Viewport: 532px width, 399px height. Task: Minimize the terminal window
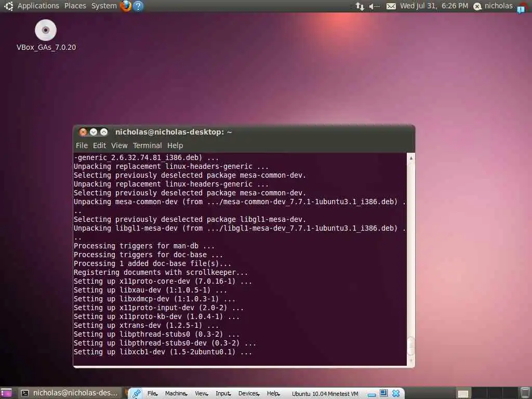(94, 132)
